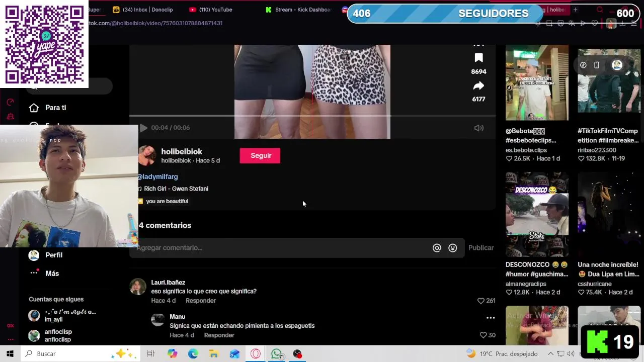Open Outlook from the taskbar
Viewport: 644px width, 362px height.
pyautogui.click(x=234, y=354)
